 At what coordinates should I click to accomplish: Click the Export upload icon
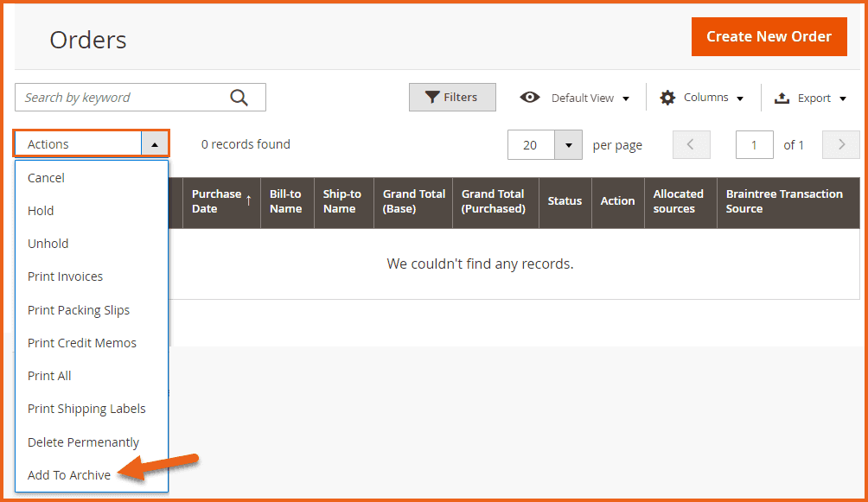(x=782, y=98)
